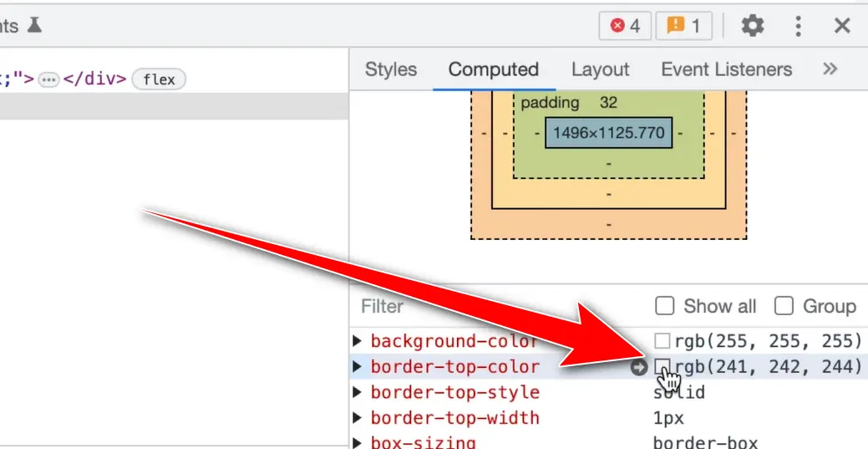Viewport: 868px width, 449px height.
Task: Close the DevTools panel
Action: [842, 26]
